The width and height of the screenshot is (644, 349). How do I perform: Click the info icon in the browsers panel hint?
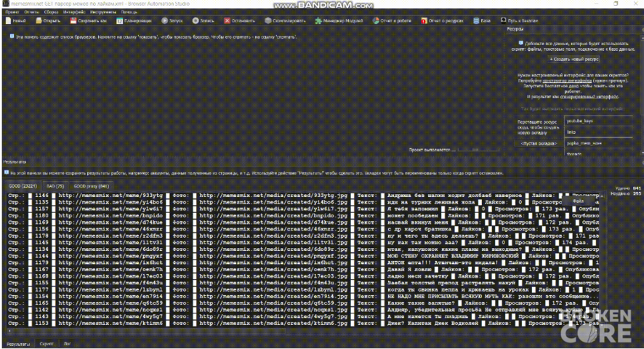[12, 36]
